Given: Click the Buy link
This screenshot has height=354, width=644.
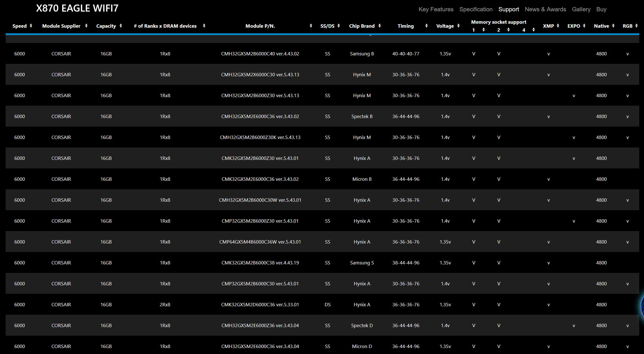Looking at the screenshot, I should point(601,9).
